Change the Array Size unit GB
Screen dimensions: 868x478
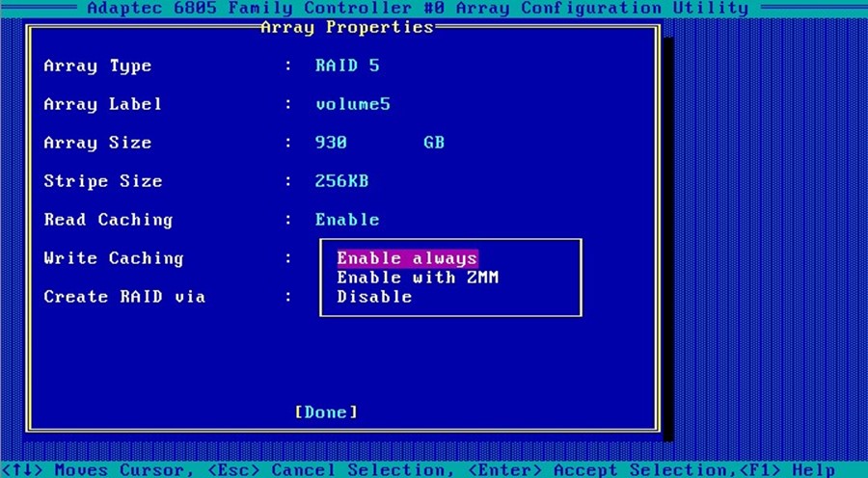pyautogui.click(x=433, y=143)
